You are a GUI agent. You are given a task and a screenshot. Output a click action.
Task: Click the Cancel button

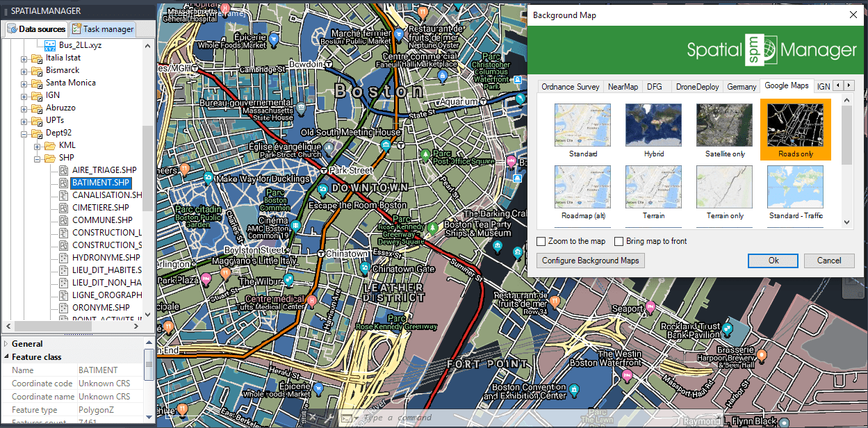tap(829, 261)
